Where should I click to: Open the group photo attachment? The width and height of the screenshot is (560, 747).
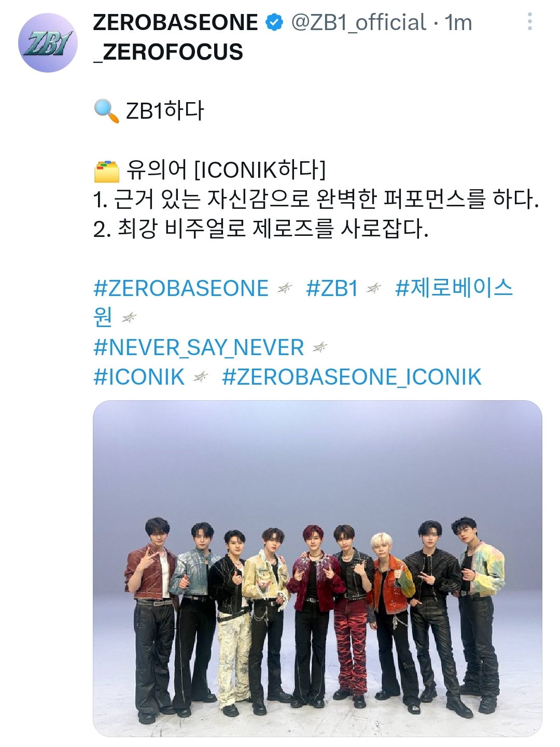pyautogui.click(x=317, y=568)
